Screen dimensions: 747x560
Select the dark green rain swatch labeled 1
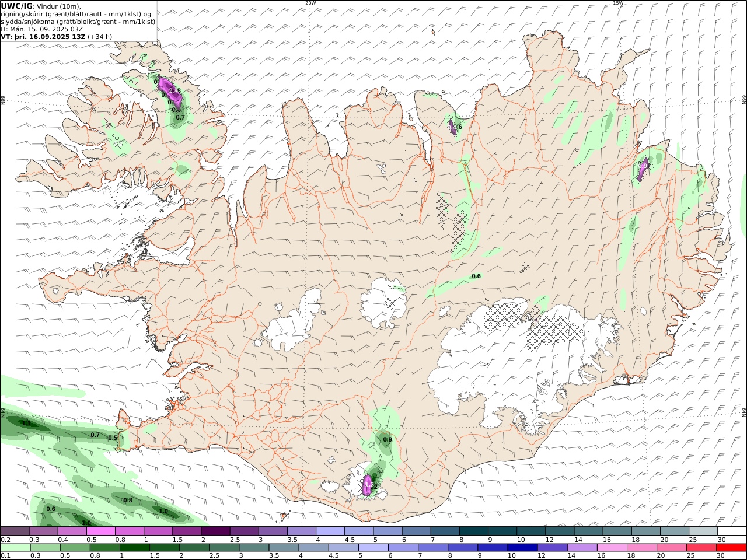(x=134, y=548)
